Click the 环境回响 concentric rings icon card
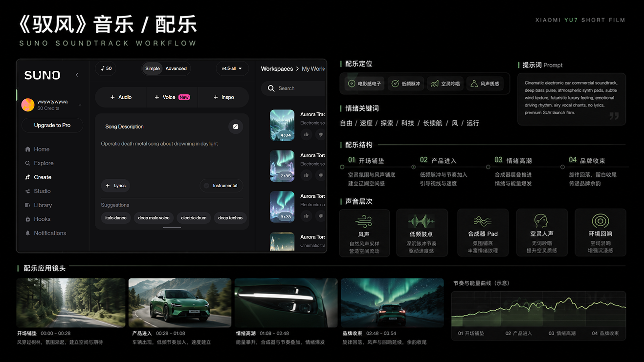The image size is (644, 362). [x=600, y=233]
